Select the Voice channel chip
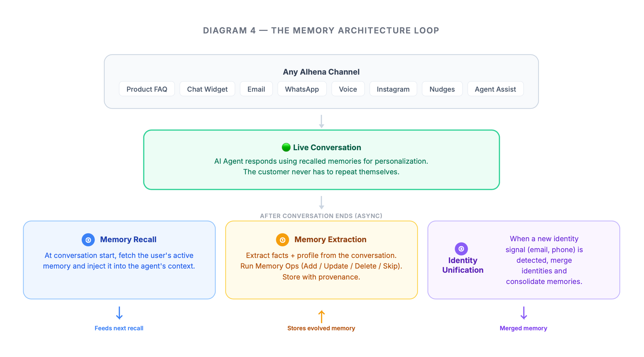Screen dimensions: 644x357 tap(348, 89)
